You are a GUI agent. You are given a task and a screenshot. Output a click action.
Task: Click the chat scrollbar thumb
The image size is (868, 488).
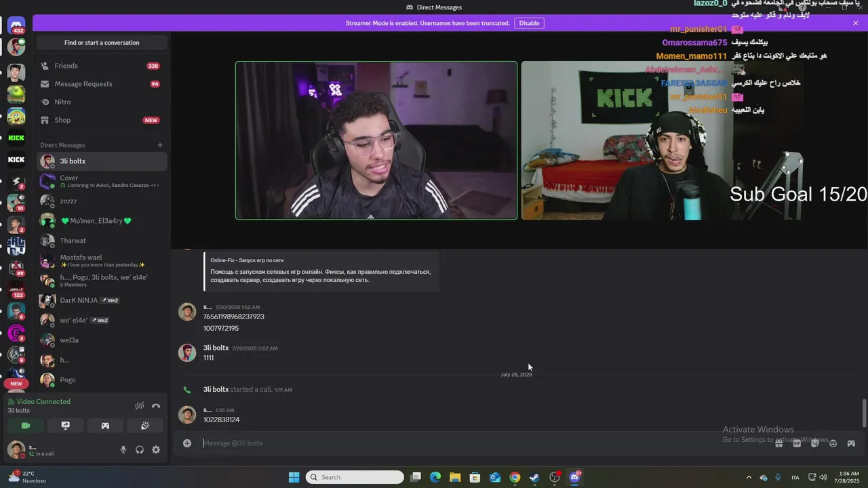(864, 413)
